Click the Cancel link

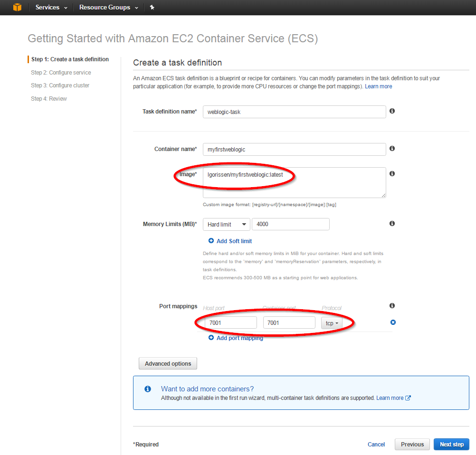pyautogui.click(x=376, y=445)
